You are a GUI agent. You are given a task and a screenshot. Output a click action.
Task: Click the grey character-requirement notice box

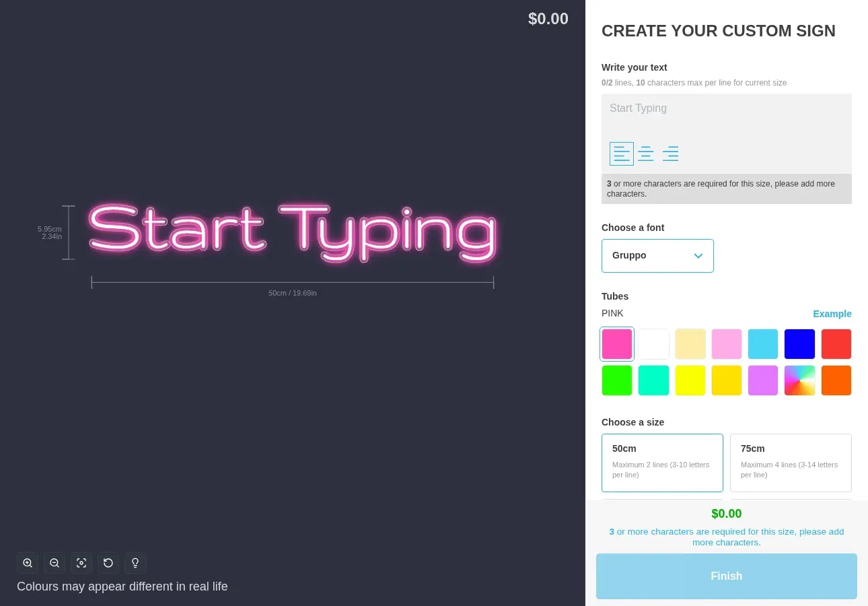(x=727, y=189)
